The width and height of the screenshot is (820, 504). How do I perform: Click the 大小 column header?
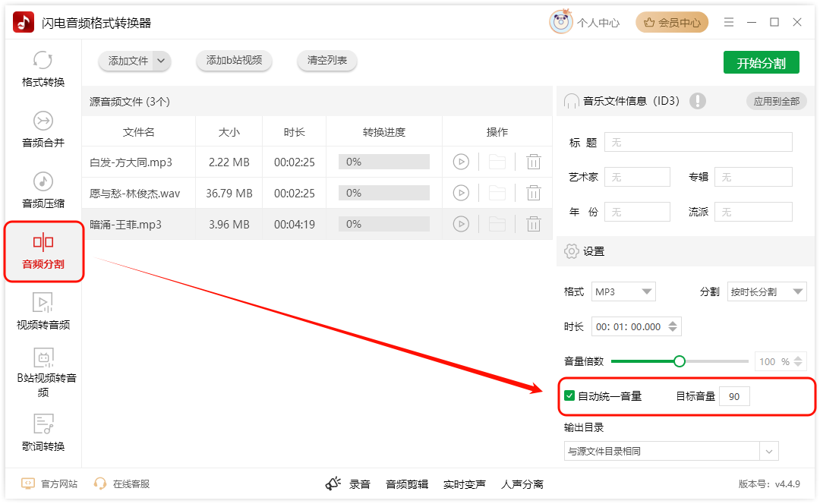(x=229, y=132)
